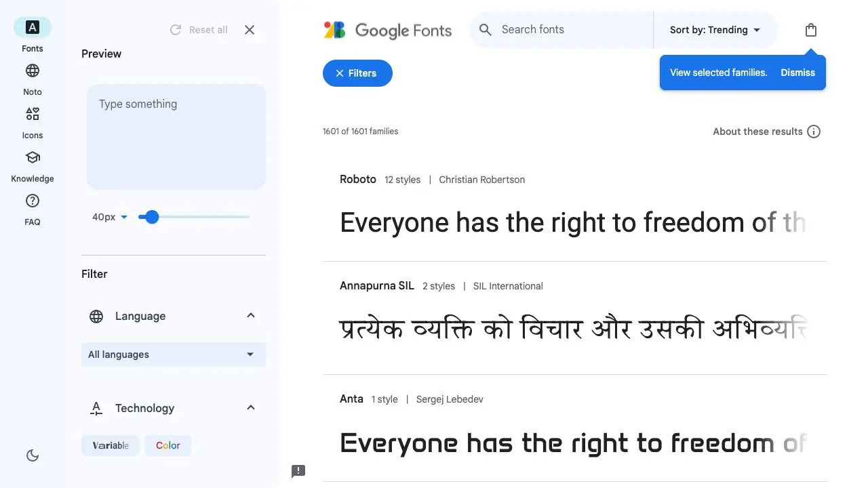This screenshot has height=488, width=868.
Task: Toggle dark mode with the moon icon
Action: 32,455
